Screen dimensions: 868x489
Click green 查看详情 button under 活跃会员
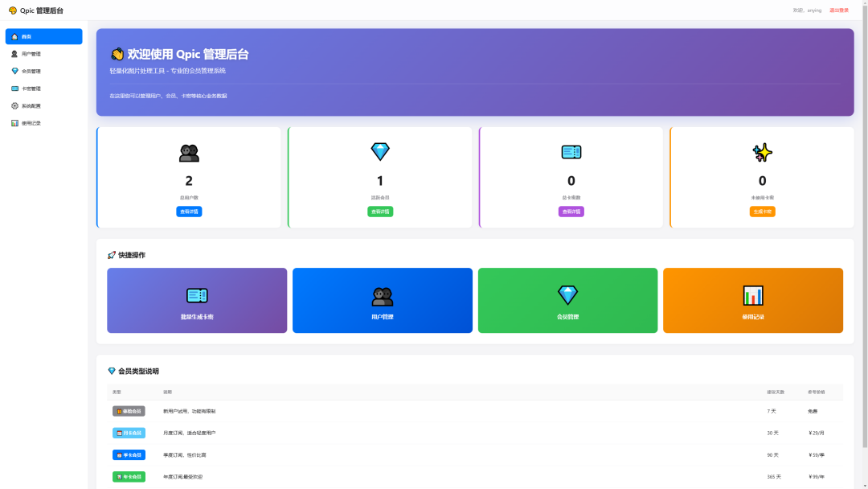coord(380,212)
